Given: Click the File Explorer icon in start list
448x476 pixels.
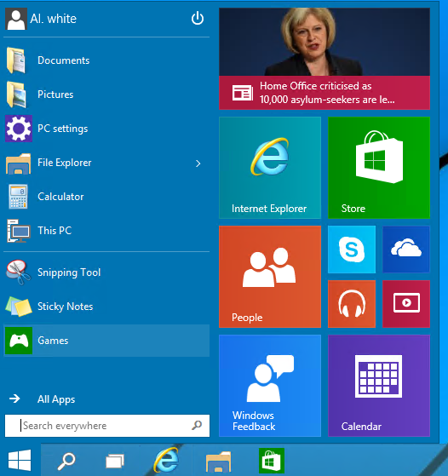Looking at the screenshot, I should (x=18, y=163).
